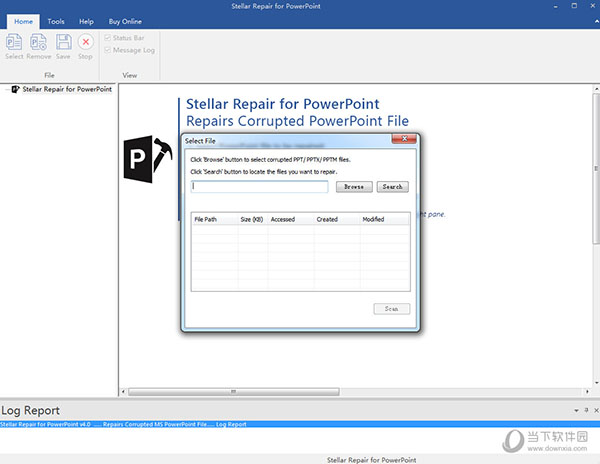Open the Help ribbon tab
The height and width of the screenshot is (464, 600).
(86, 21)
